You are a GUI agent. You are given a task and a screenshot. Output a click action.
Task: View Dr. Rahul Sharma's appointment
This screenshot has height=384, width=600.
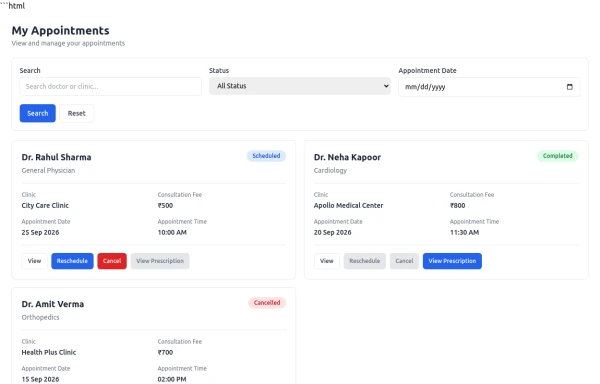[34, 261]
